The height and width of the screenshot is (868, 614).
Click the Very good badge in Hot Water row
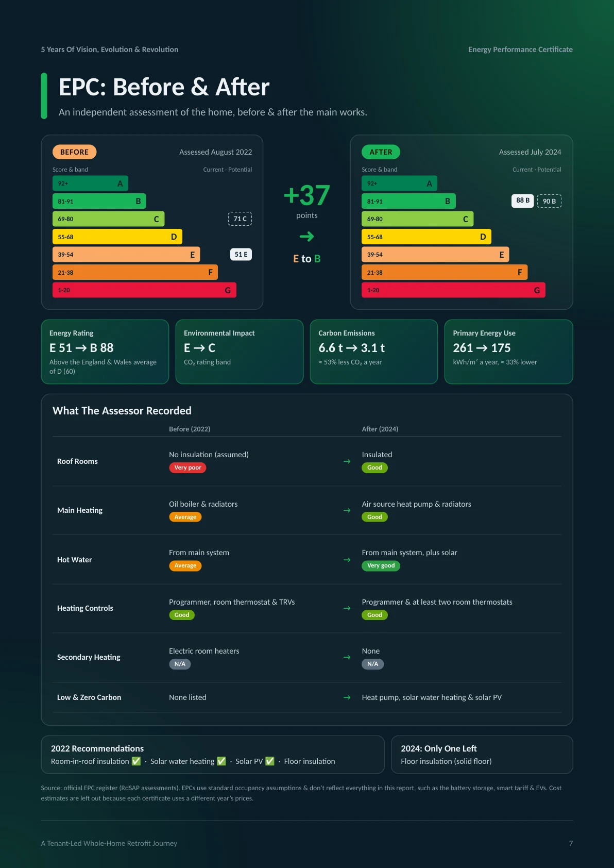tap(381, 565)
